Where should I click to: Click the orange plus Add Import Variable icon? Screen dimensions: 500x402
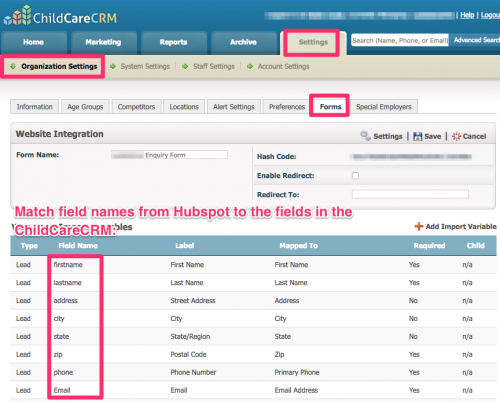[419, 226]
